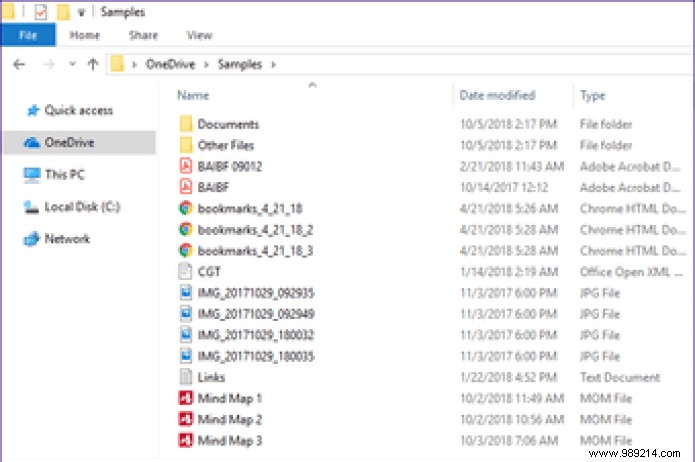The image size is (695, 462).
Task: Click the 10/3/2018 7:06 AM date cell
Action: [x=508, y=441]
